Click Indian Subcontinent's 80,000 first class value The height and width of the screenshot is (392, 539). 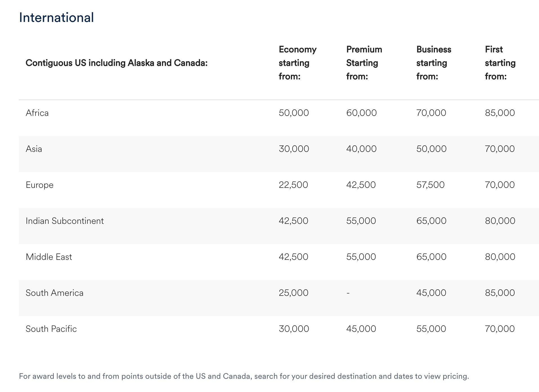[500, 221]
